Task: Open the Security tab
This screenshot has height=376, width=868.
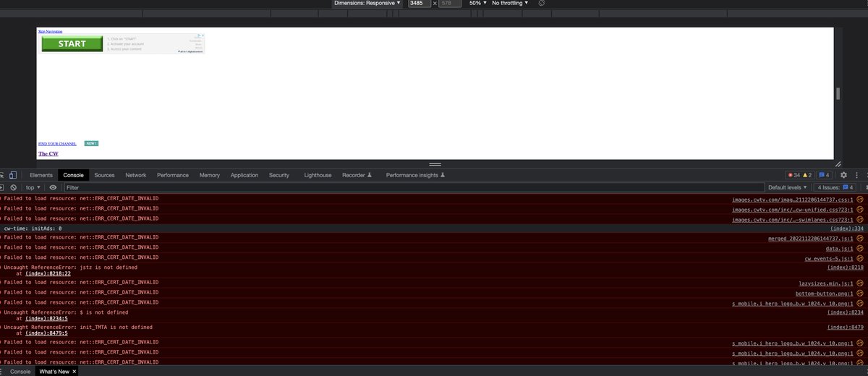Action: coord(279,175)
